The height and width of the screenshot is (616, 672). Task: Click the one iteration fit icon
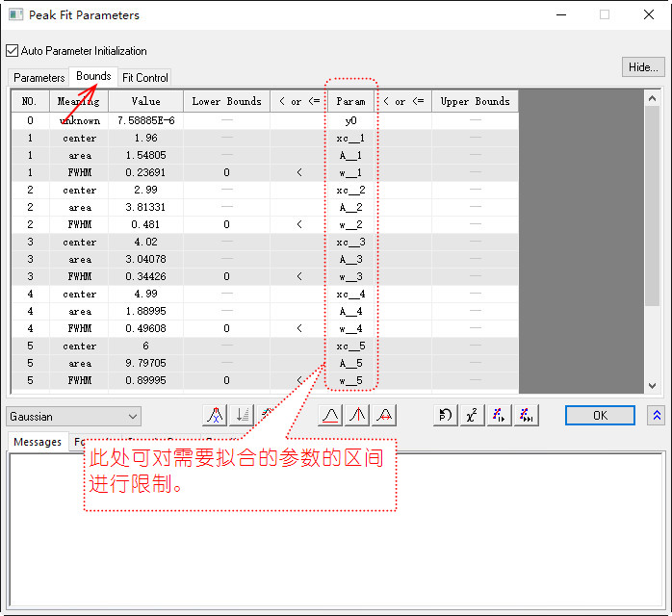point(499,416)
